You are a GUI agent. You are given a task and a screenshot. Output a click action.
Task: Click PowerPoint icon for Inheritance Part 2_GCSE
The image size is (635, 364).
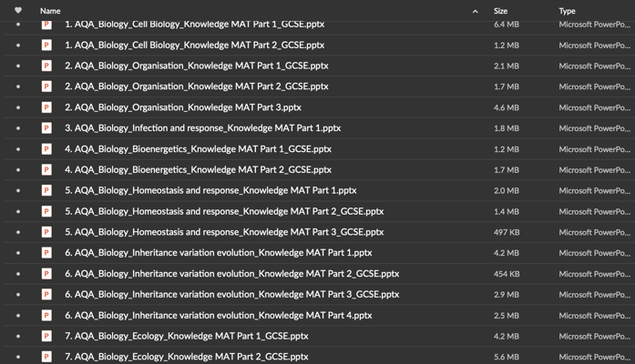coord(46,273)
